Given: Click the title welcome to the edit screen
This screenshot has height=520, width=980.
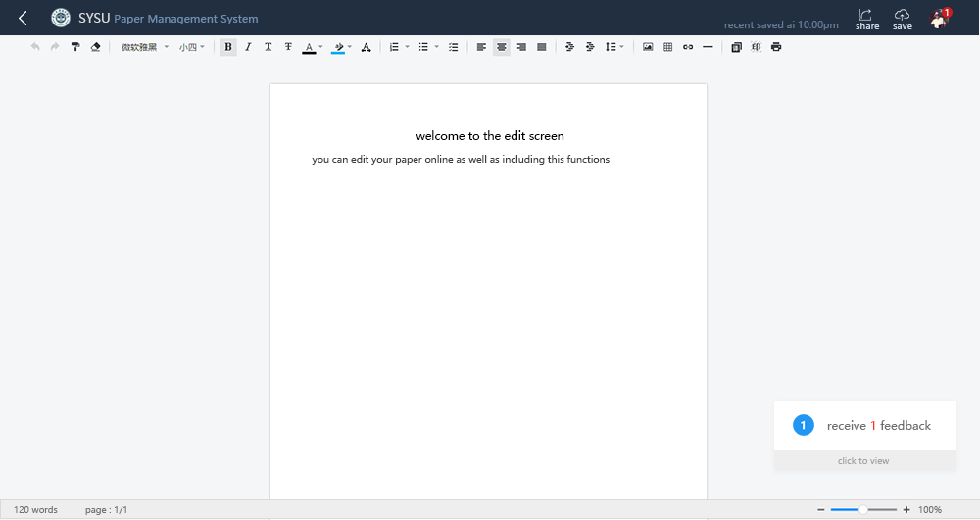Looking at the screenshot, I should point(490,136).
